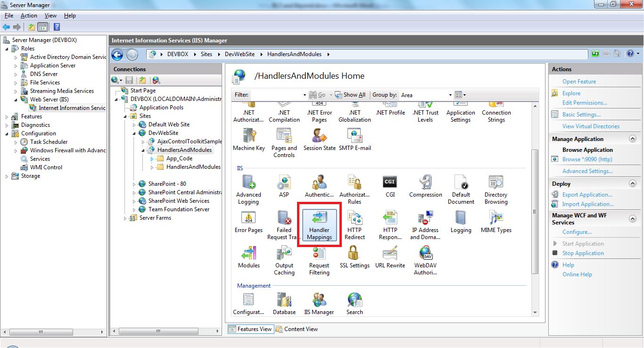Expand the Diagnostics tree node
Screen dimensions: 644x348
7,125
